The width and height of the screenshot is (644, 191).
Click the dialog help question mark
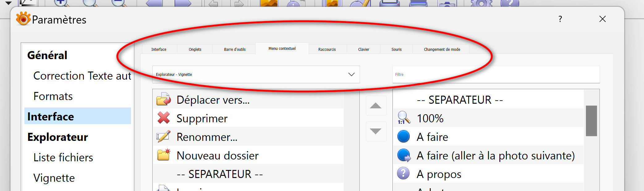point(560,19)
